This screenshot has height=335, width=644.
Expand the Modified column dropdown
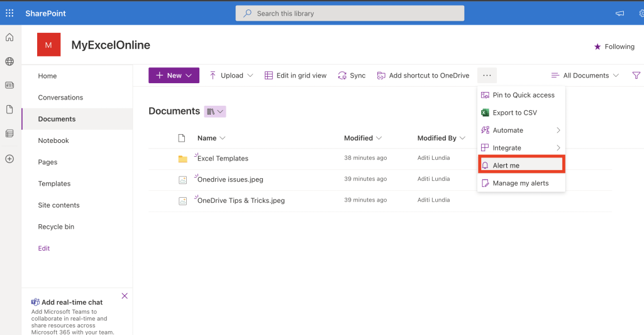pos(379,138)
